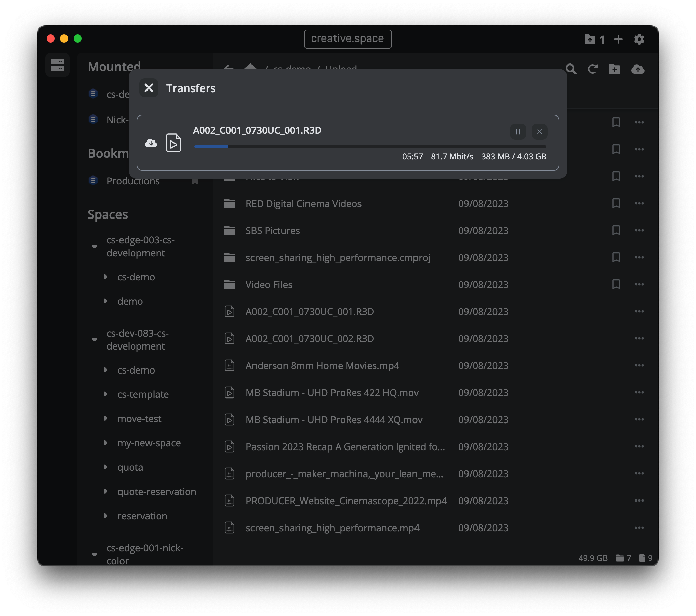Select A002_C001_0730UC_002.R3D file
This screenshot has height=616, width=696.
click(310, 339)
